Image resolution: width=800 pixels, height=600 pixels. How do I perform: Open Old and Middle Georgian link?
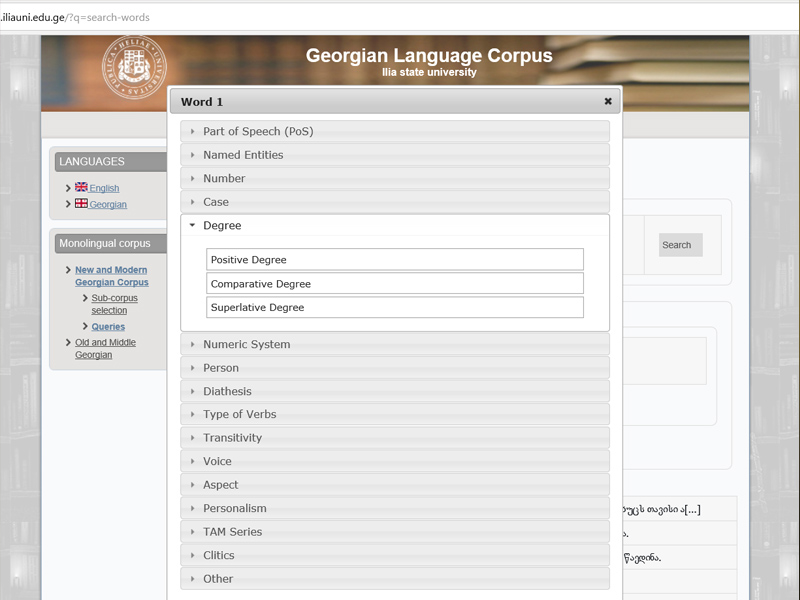[105, 348]
